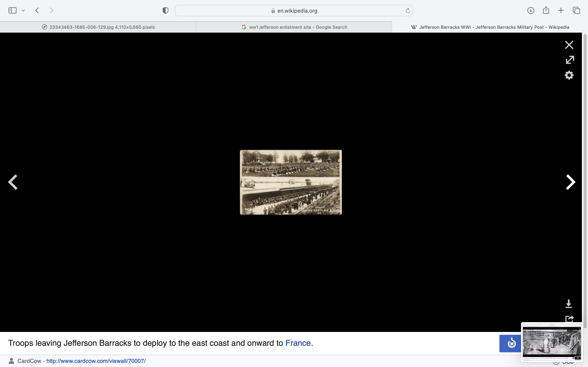588x367 pixels.
Task: Switch to the Google Search tab
Action: [x=294, y=27]
